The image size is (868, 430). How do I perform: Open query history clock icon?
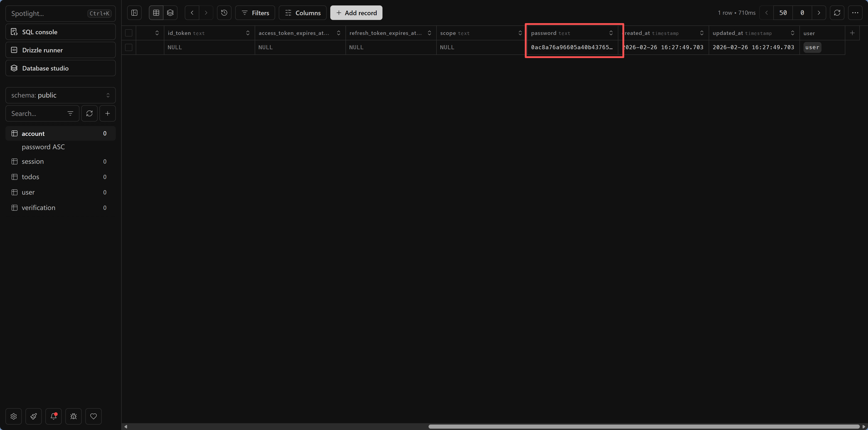pyautogui.click(x=224, y=13)
